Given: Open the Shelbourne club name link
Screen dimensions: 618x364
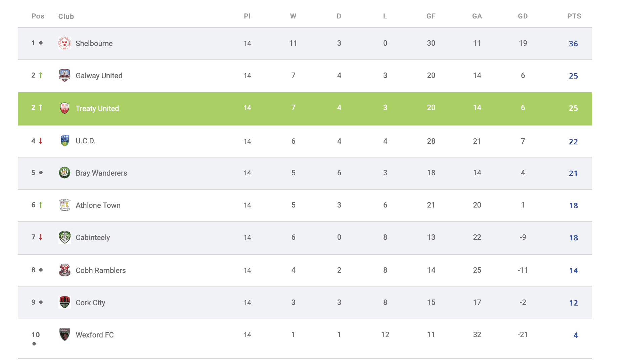Looking at the screenshot, I should pos(94,43).
